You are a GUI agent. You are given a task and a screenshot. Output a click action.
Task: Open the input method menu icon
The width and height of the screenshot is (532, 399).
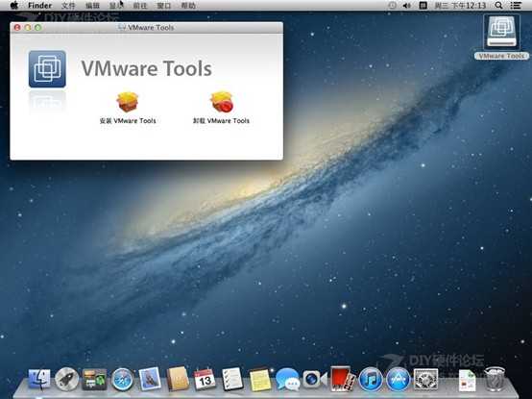pyautogui.click(x=423, y=6)
